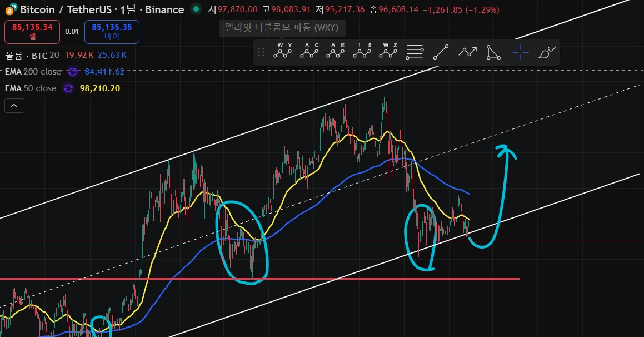Click the blue buy button 85,135.35
This screenshot has width=644, height=337.
pyautogui.click(x=112, y=32)
